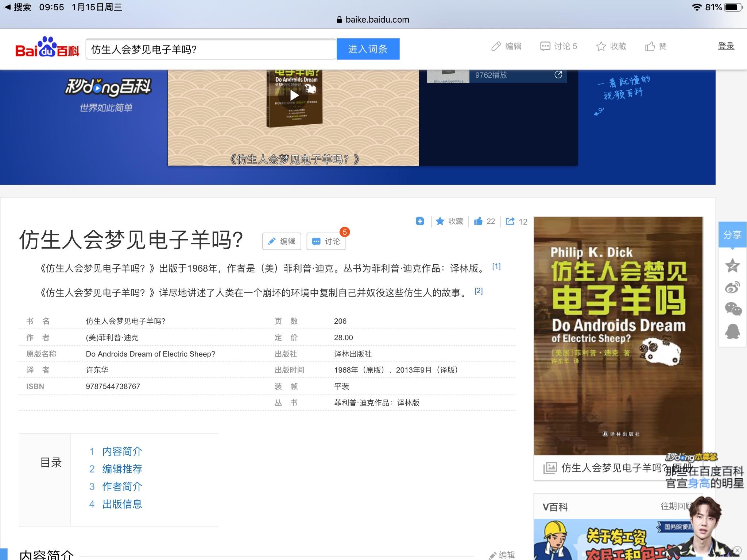Click 往期回顾 in V百科 panel
The image size is (747, 560).
676,506
